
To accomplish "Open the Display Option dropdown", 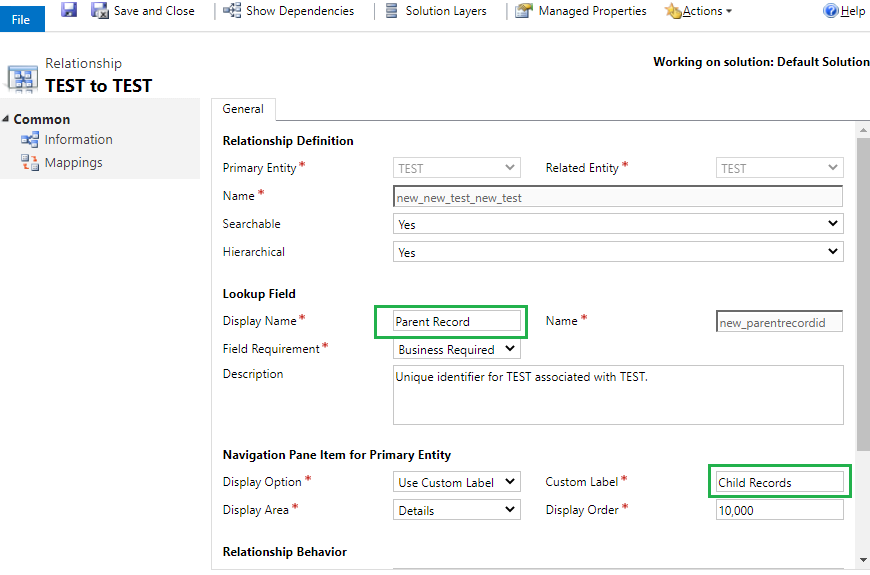I will click(x=457, y=482).
